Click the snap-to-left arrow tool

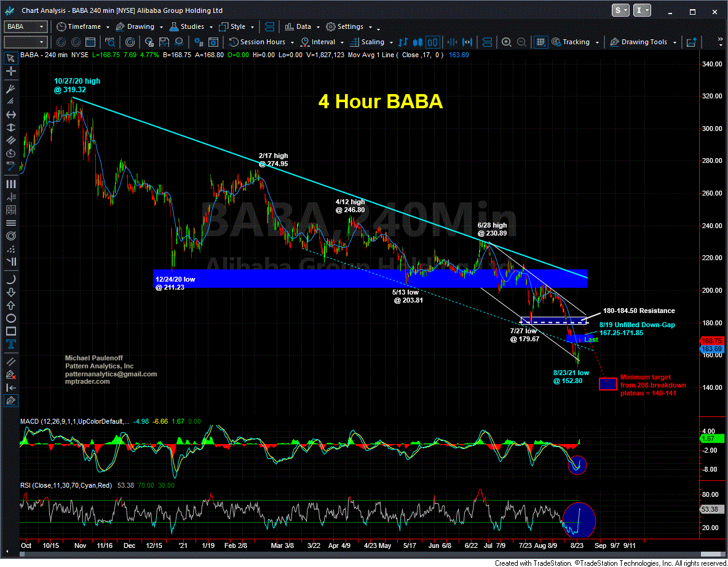pos(10,387)
